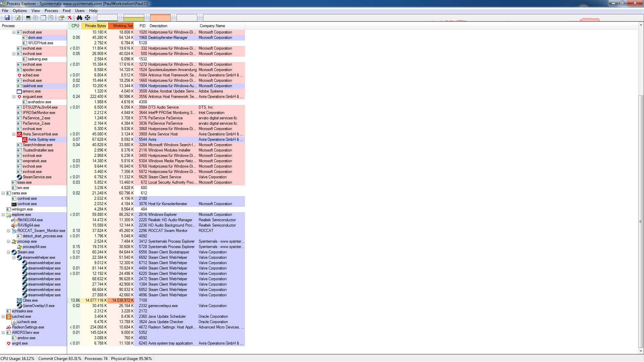Click the procexp64.exe process icon
644x362 pixels.
pos(19,247)
